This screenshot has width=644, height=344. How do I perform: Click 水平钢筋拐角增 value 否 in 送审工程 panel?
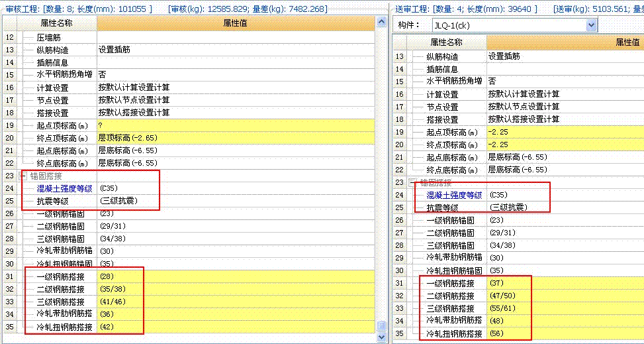coord(563,82)
